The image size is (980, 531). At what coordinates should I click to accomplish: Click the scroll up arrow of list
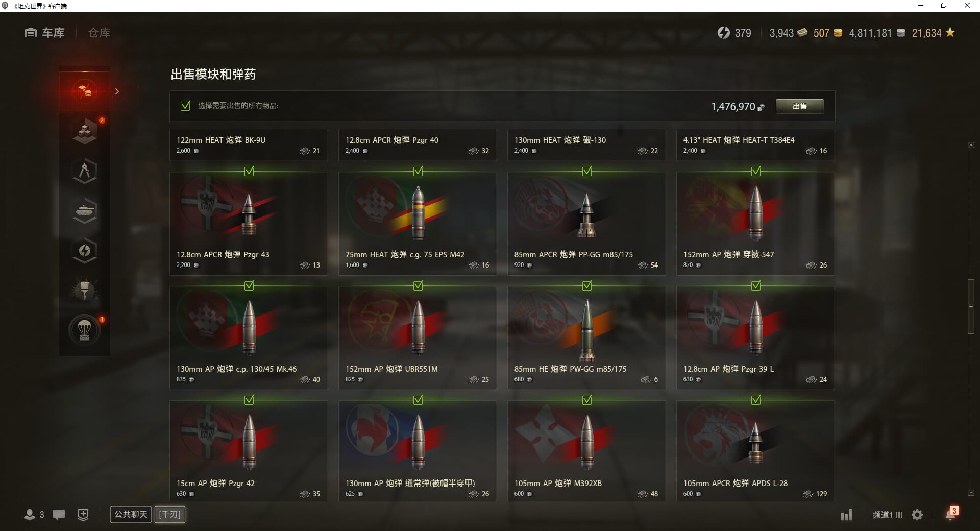971,146
